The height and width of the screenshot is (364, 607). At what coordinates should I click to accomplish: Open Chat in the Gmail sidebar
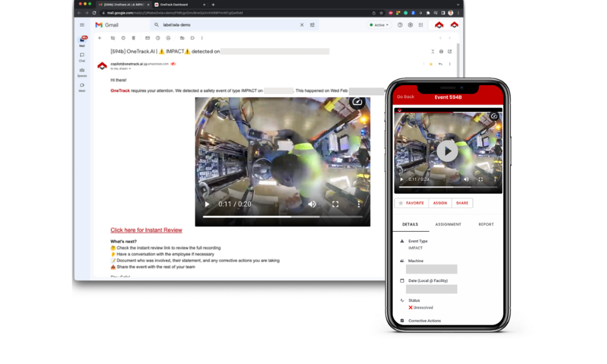pos(82,56)
